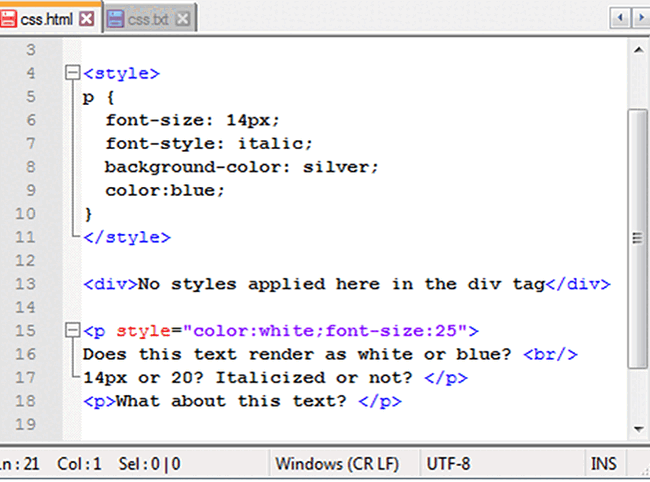Close the css.html tab
The height and width of the screenshot is (482, 650).
tap(86, 18)
